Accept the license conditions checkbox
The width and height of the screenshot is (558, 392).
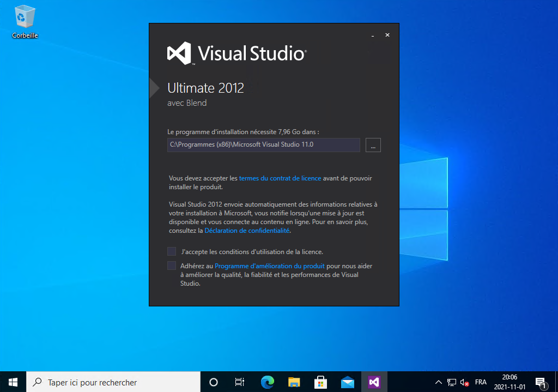tap(172, 251)
